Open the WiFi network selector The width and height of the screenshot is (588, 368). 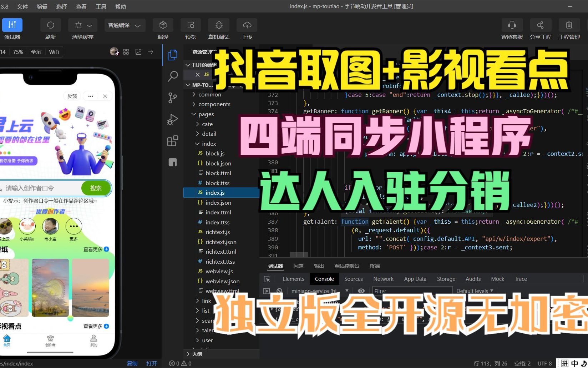(54, 52)
